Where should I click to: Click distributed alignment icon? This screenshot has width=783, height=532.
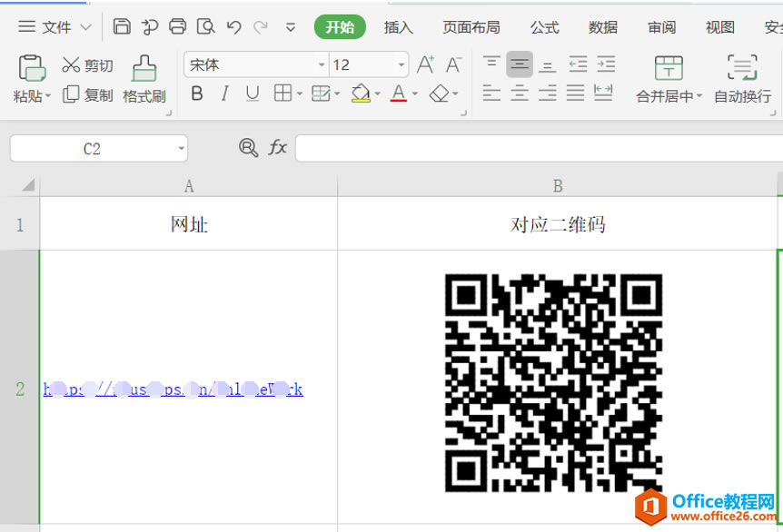coord(603,93)
